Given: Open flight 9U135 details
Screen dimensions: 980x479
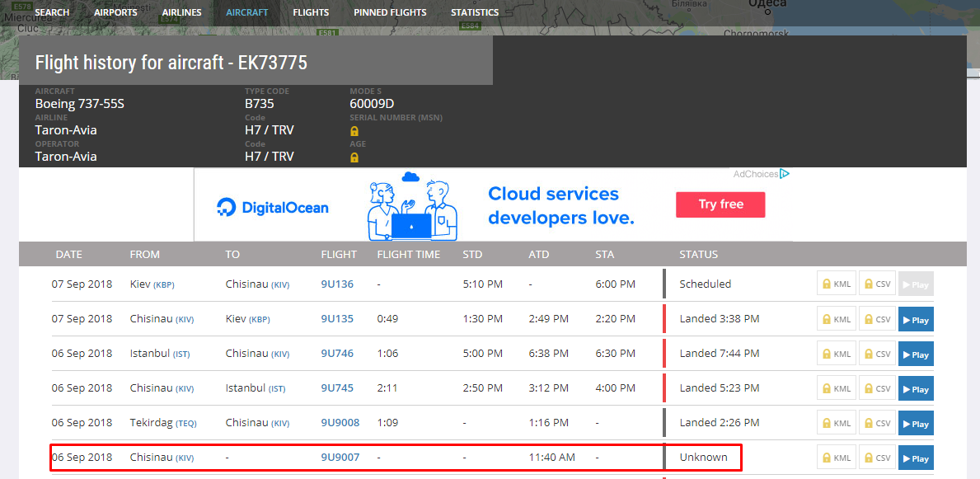Looking at the screenshot, I should point(337,319).
